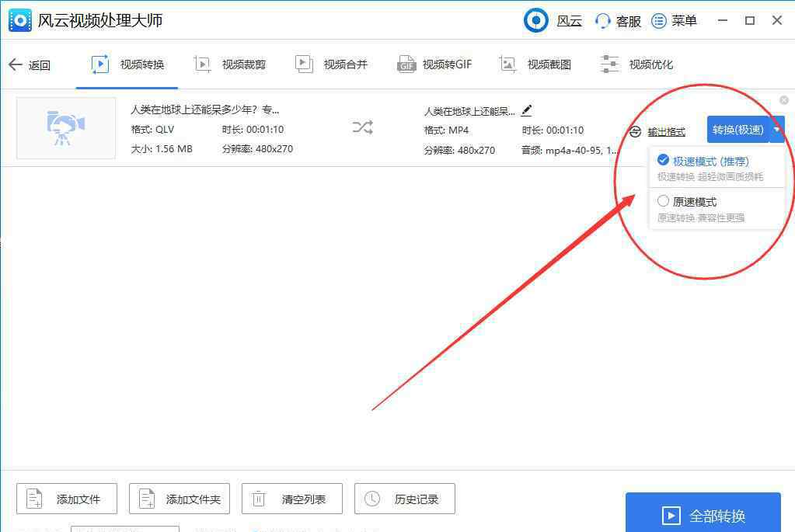Switch to the 视频转GIF tab
Screen dimensions: 795x532
434,65
